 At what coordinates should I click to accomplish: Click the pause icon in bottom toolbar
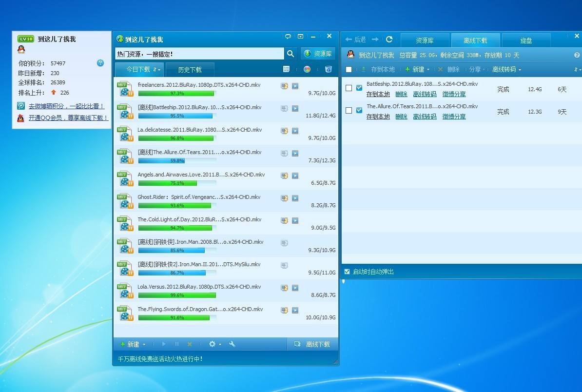coord(176,344)
